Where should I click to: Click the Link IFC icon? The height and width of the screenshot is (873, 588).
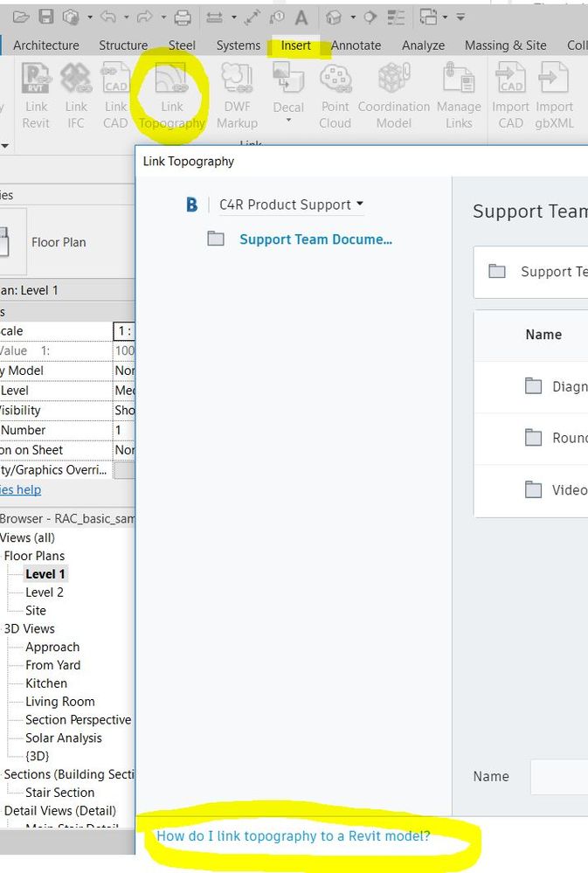click(x=76, y=80)
